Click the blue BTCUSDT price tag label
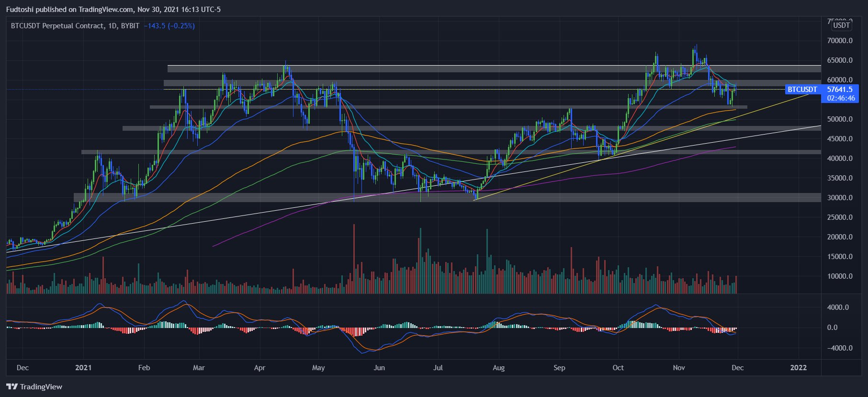The width and height of the screenshot is (868, 397). click(x=802, y=90)
